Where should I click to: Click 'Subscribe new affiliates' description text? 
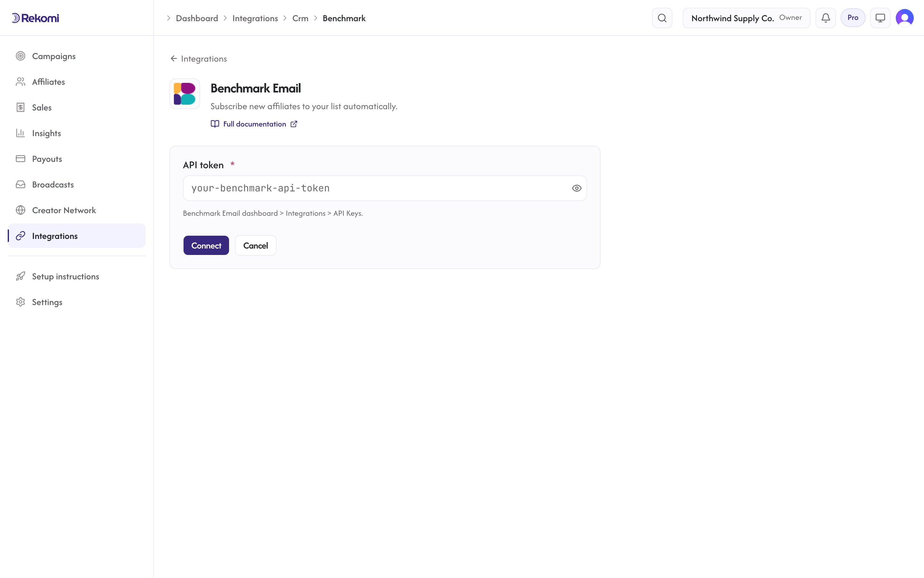click(x=304, y=106)
